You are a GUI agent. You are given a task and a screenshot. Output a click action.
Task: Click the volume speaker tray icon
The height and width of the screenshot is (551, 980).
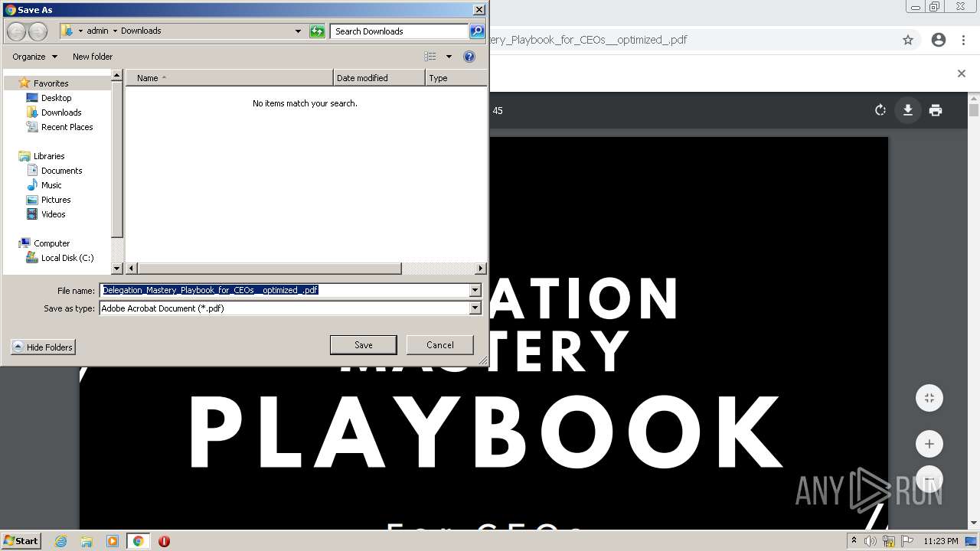[x=871, y=541]
